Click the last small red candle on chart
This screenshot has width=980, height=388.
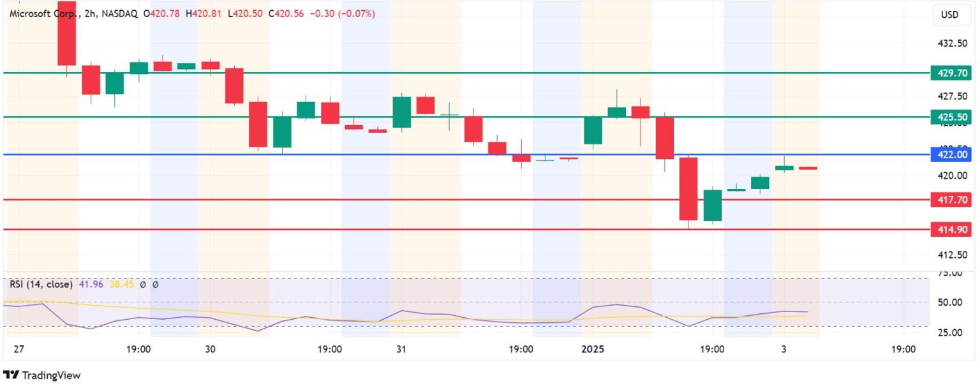[808, 168]
